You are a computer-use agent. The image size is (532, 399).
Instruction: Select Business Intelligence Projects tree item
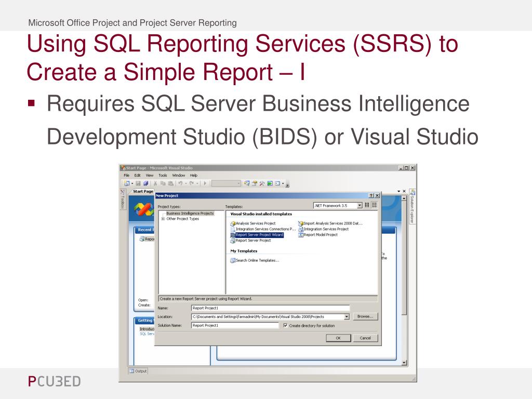click(190, 214)
